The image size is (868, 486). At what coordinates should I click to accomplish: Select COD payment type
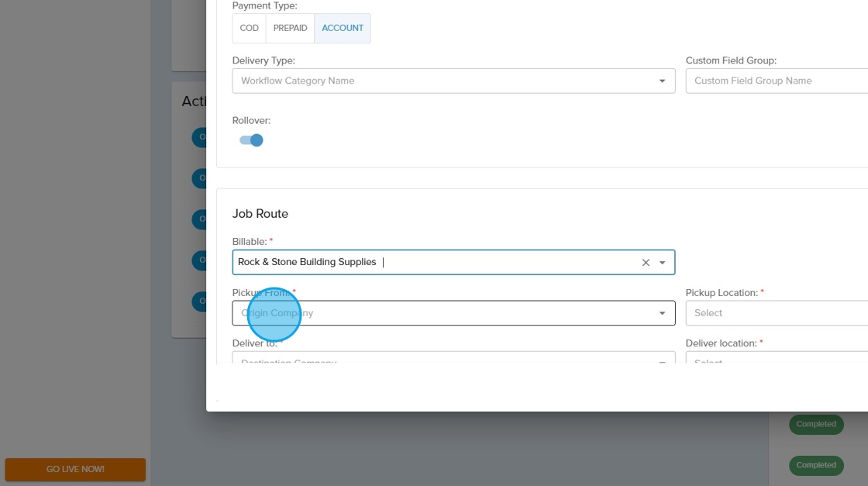(249, 28)
